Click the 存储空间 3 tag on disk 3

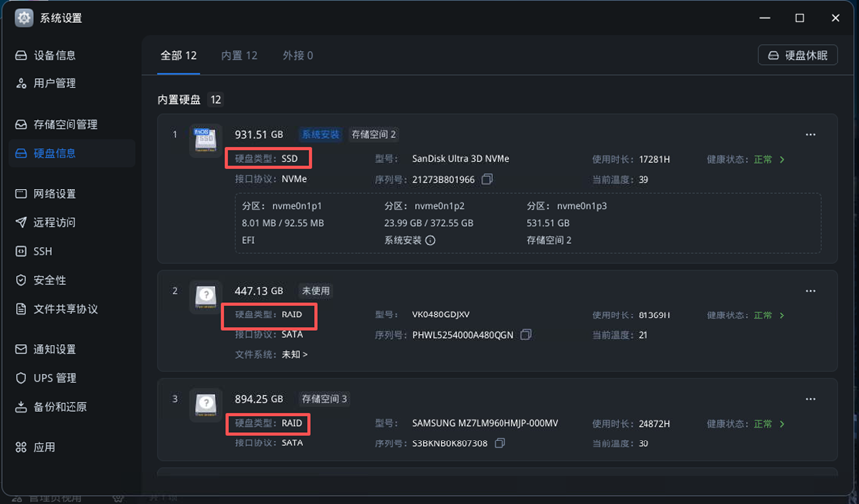[x=324, y=399]
